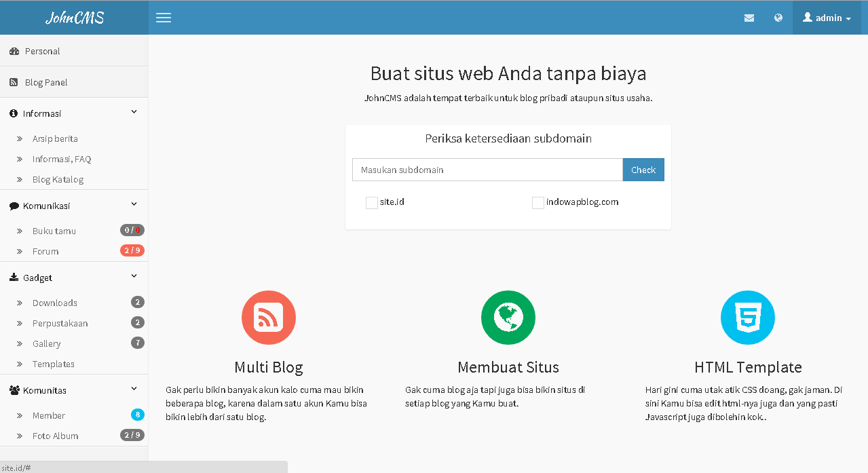Click the Personal dashboard icon
The image size is (868, 473).
[14, 51]
